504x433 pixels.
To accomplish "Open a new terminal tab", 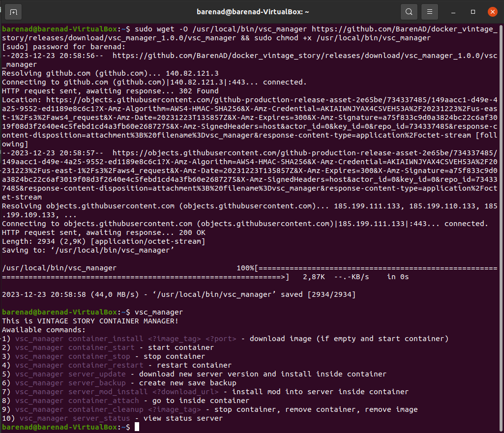I will point(13,11).
